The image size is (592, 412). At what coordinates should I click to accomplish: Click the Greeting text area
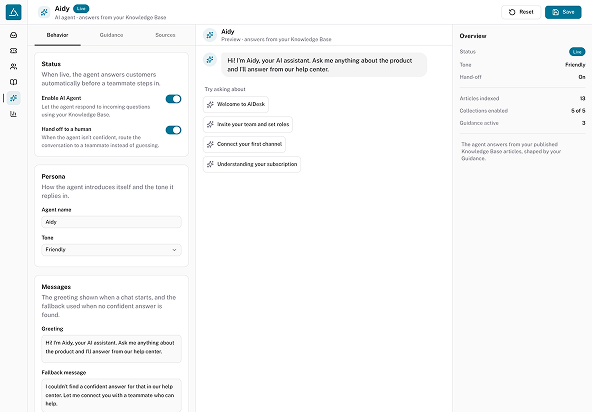tap(111, 349)
